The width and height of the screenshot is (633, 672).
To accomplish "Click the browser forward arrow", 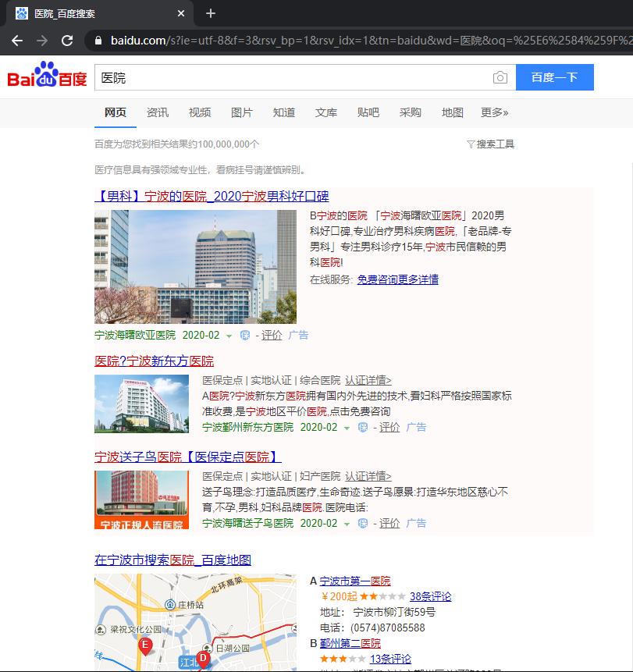I will (43, 41).
